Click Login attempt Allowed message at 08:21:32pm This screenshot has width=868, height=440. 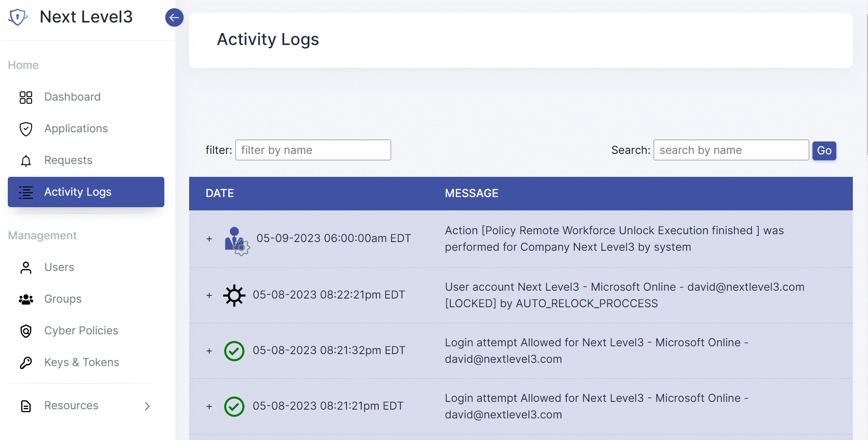597,351
